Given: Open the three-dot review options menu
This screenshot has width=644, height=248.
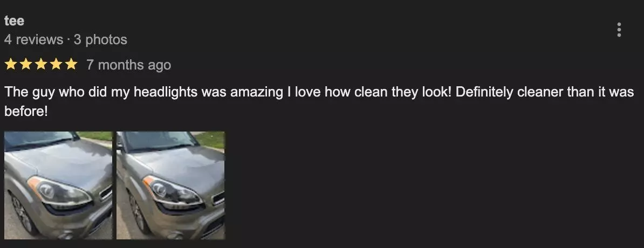Looking at the screenshot, I should (x=619, y=30).
